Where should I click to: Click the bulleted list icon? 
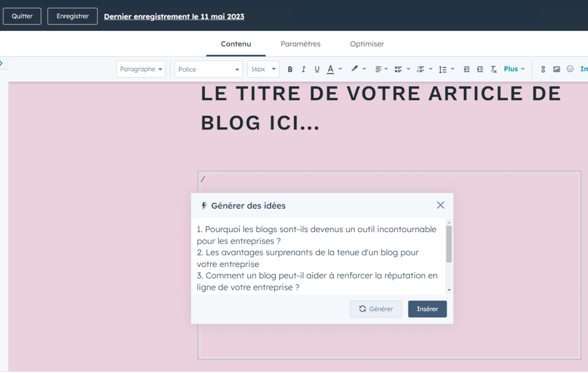[x=398, y=69]
